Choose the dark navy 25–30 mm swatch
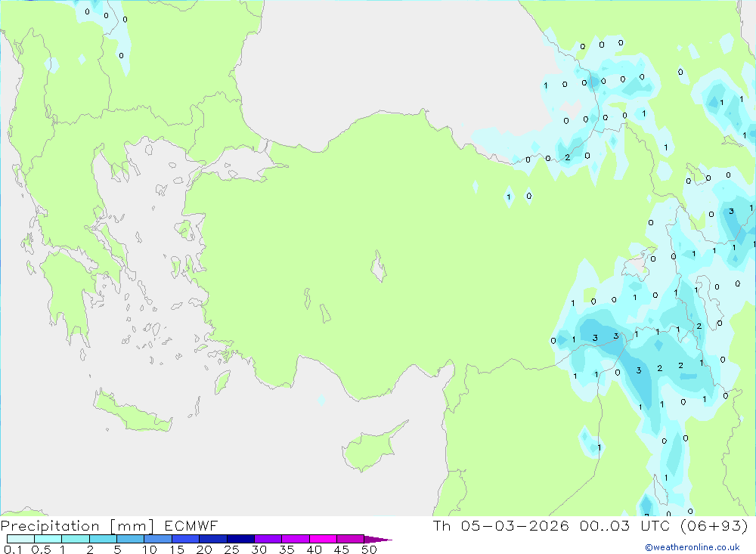This screenshot has width=756, height=554. coord(240,539)
